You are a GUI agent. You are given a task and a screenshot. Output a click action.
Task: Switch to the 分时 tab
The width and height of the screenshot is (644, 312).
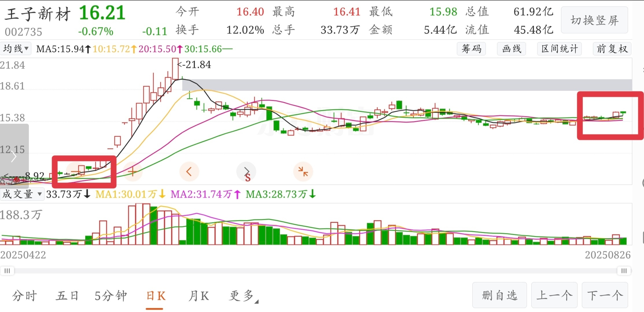25,296
